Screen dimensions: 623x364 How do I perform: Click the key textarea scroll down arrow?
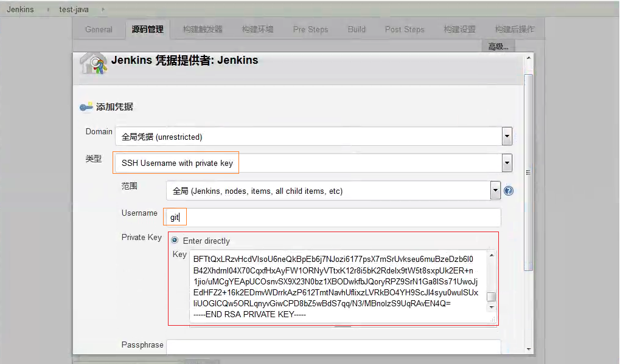coord(492,307)
